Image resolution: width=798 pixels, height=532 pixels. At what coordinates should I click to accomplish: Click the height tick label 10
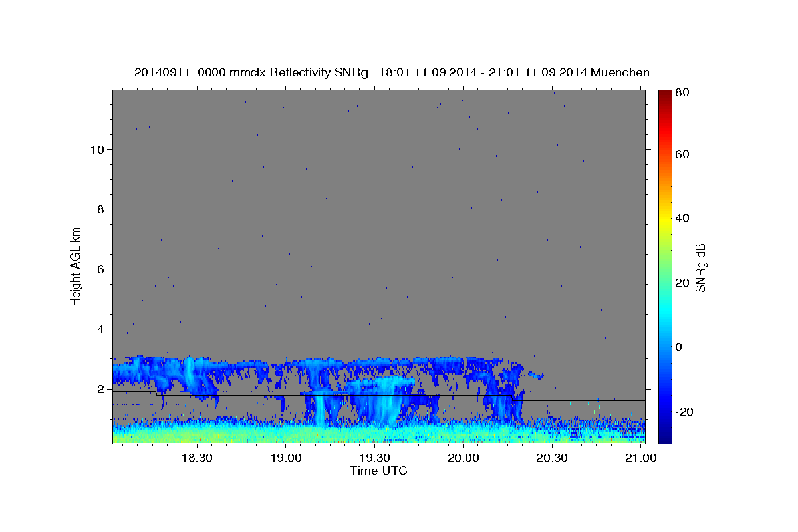point(98,150)
